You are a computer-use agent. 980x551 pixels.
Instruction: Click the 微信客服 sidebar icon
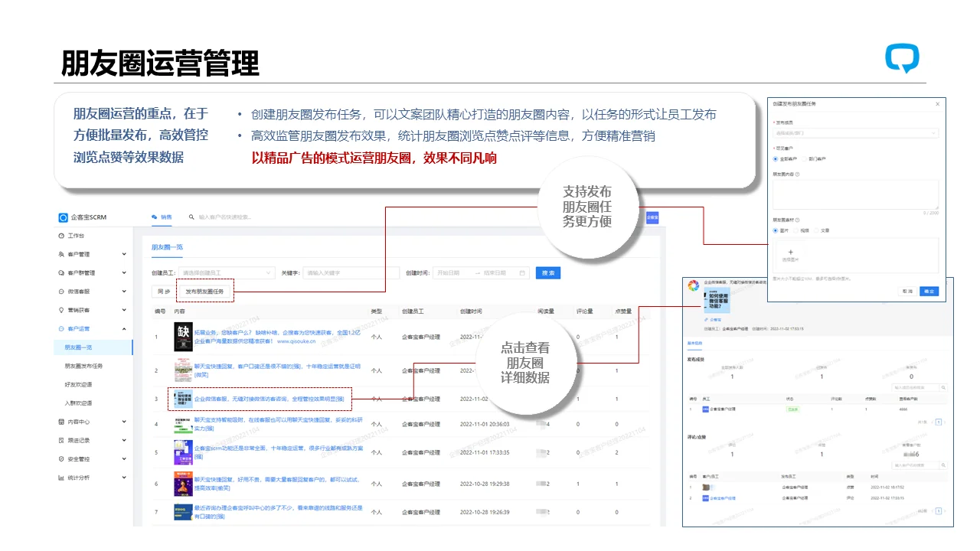61,292
